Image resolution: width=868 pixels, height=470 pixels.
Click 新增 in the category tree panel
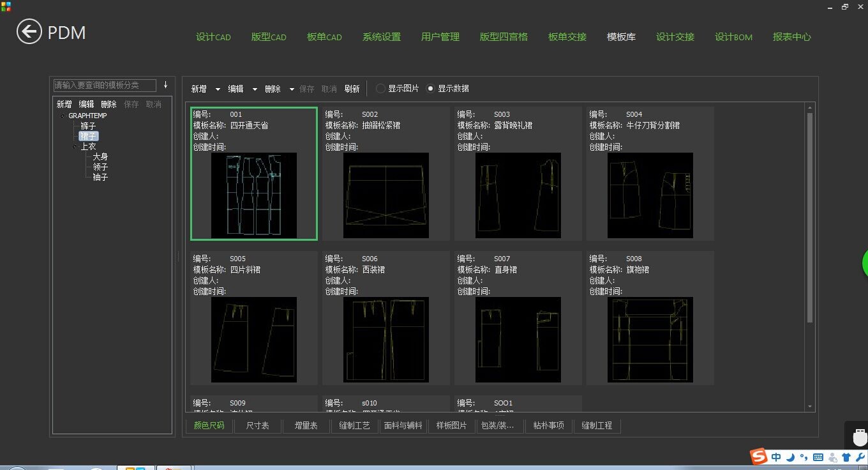point(64,105)
